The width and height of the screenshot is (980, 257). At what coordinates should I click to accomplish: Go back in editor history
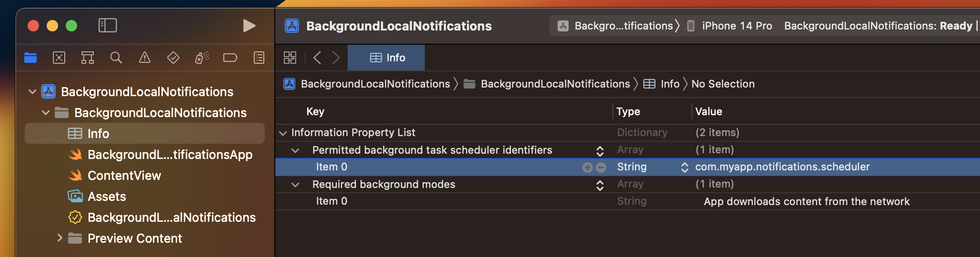point(317,58)
